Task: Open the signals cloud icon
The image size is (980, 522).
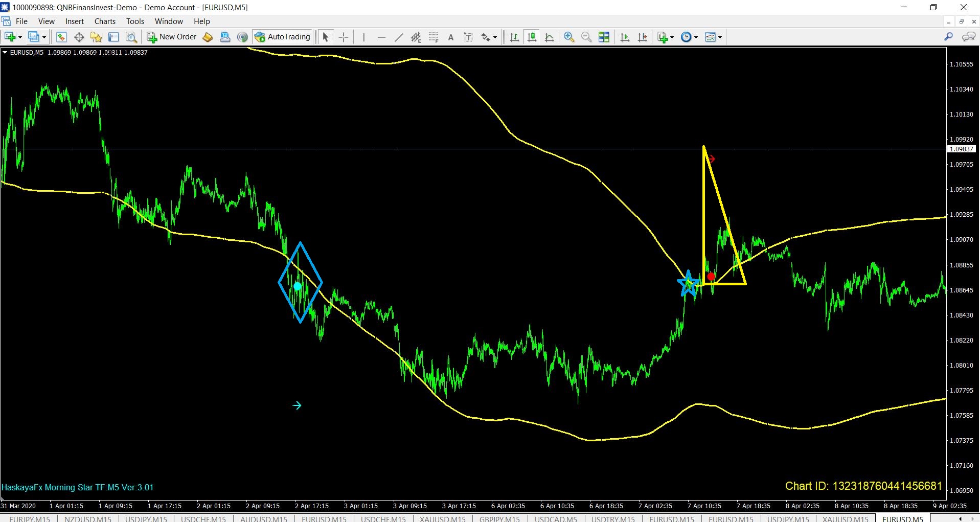Action: pyautogui.click(x=225, y=37)
